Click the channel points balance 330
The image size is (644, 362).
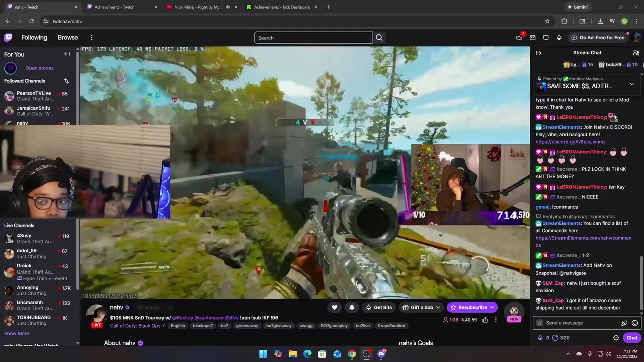[x=560, y=338]
